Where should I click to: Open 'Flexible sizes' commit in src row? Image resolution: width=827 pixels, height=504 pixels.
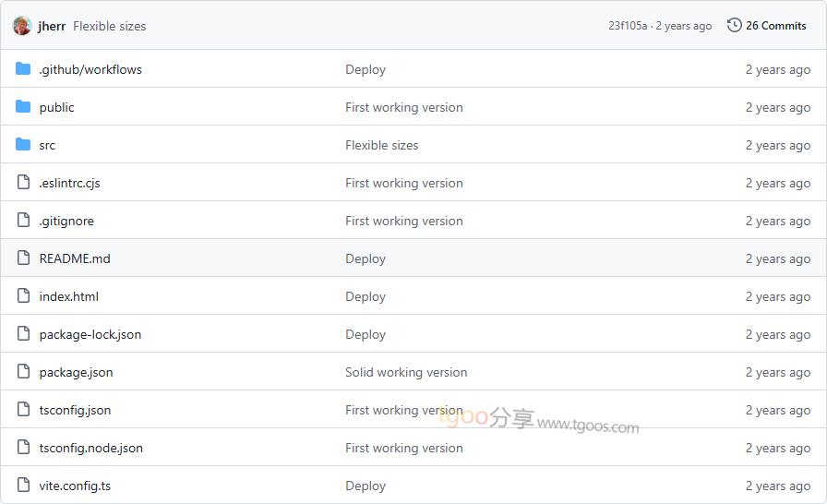click(381, 145)
